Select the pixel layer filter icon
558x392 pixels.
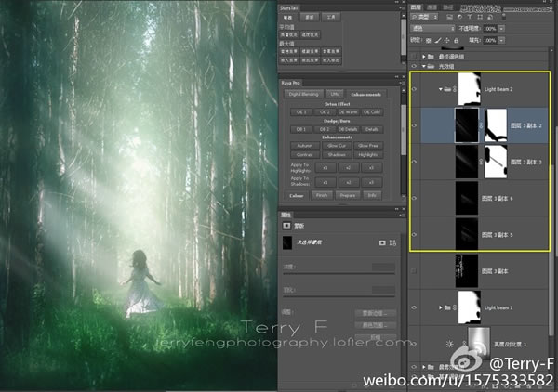click(x=449, y=17)
